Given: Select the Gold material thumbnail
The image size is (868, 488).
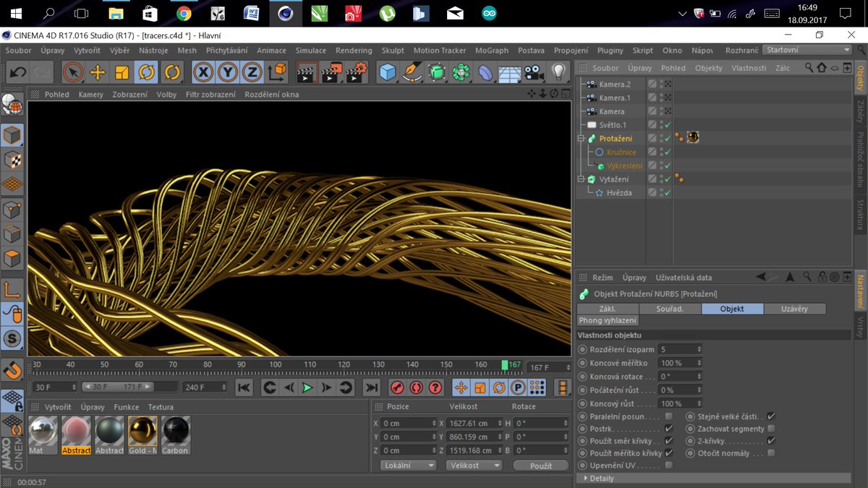Looking at the screenshot, I should coord(142,431).
